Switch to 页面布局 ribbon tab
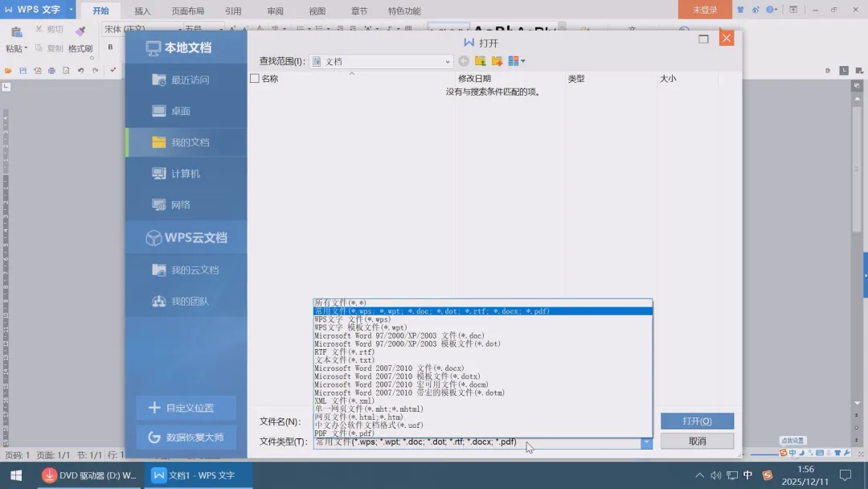Viewport: 868px width, 489px height. coord(187,10)
